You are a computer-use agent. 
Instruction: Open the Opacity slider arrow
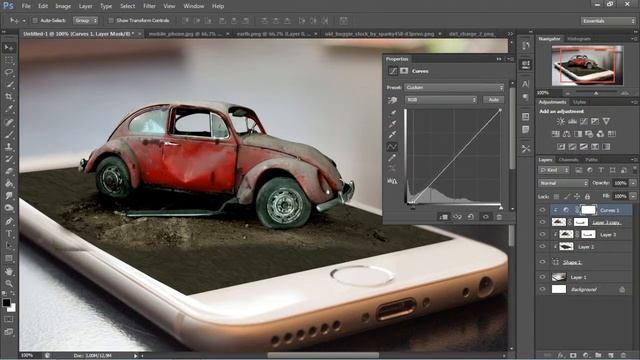tap(633, 183)
